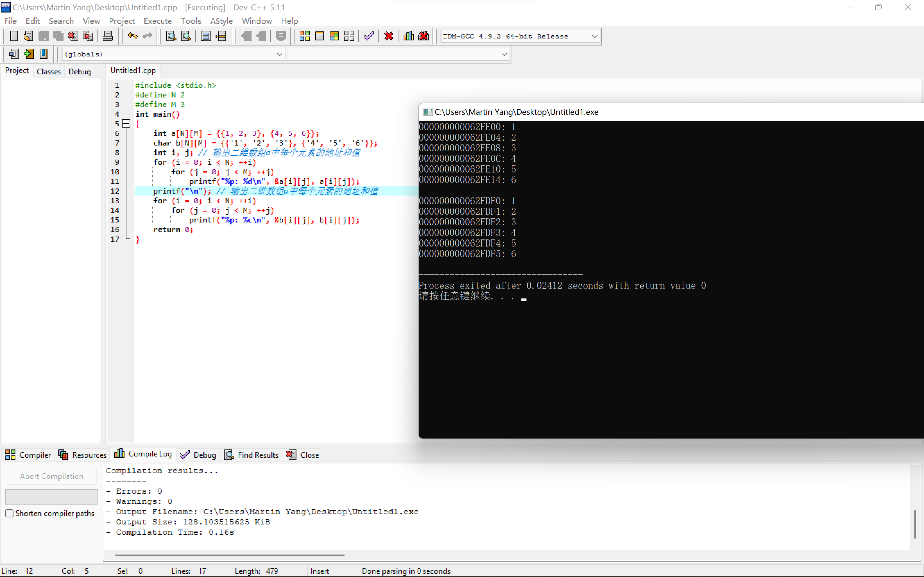Open the AStyle menu
The height and width of the screenshot is (577, 924).
tap(221, 21)
